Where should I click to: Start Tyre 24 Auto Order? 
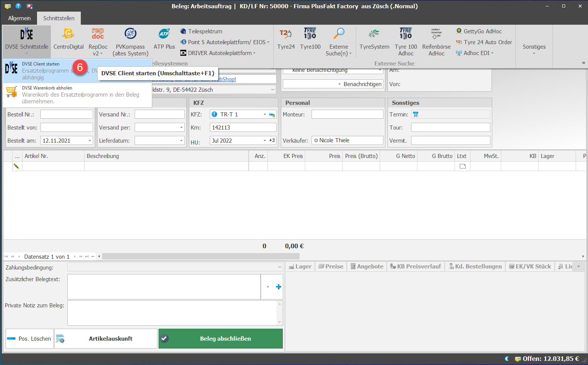coord(484,42)
